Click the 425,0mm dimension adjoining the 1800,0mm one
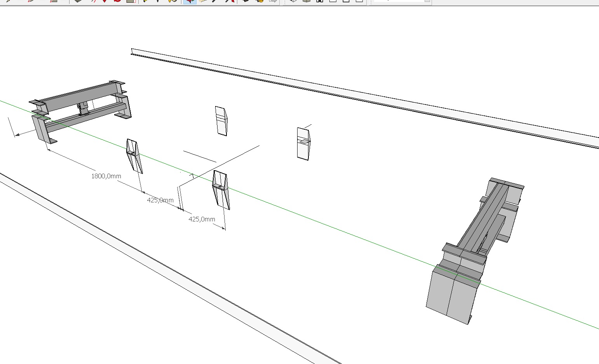This screenshot has width=599, height=364. [160, 200]
